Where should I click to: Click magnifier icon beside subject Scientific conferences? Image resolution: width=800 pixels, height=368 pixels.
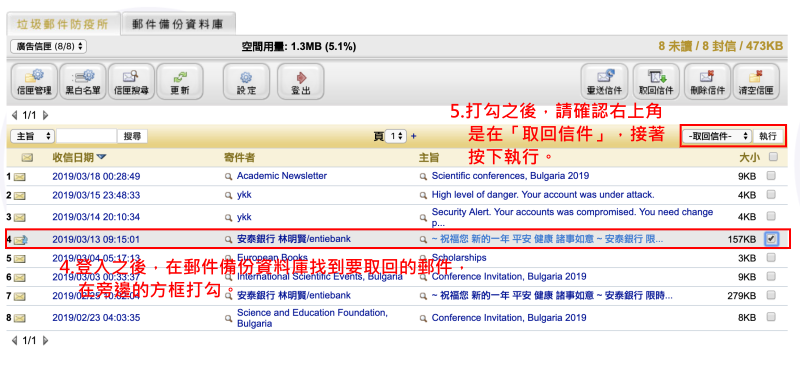[423, 177]
